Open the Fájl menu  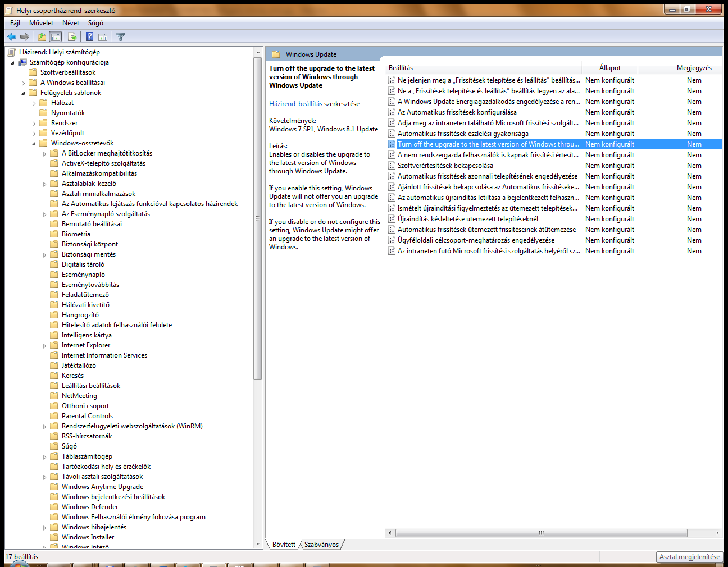15,23
